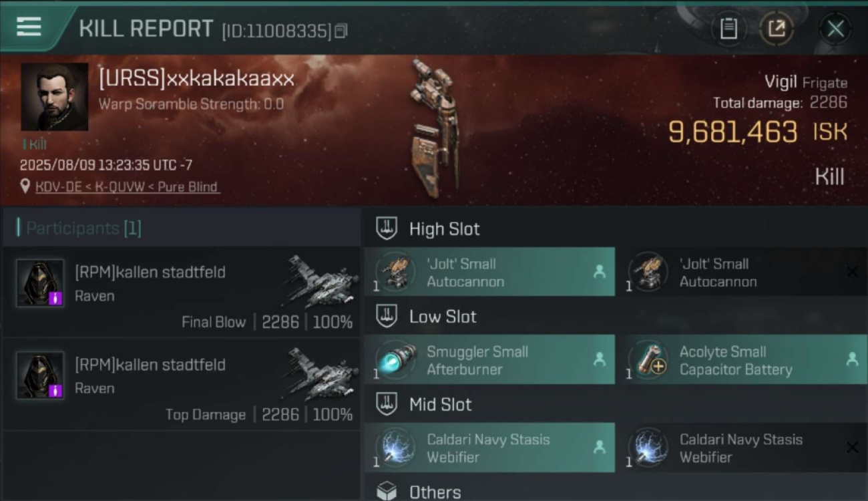Open the clipboard notes icon
Screen dimensions: 868x501
(x=728, y=29)
